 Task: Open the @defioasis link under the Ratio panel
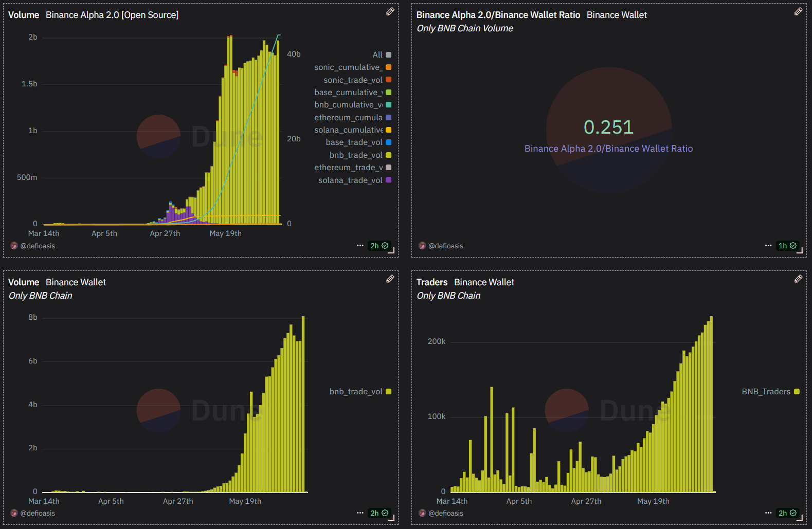tap(445, 246)
